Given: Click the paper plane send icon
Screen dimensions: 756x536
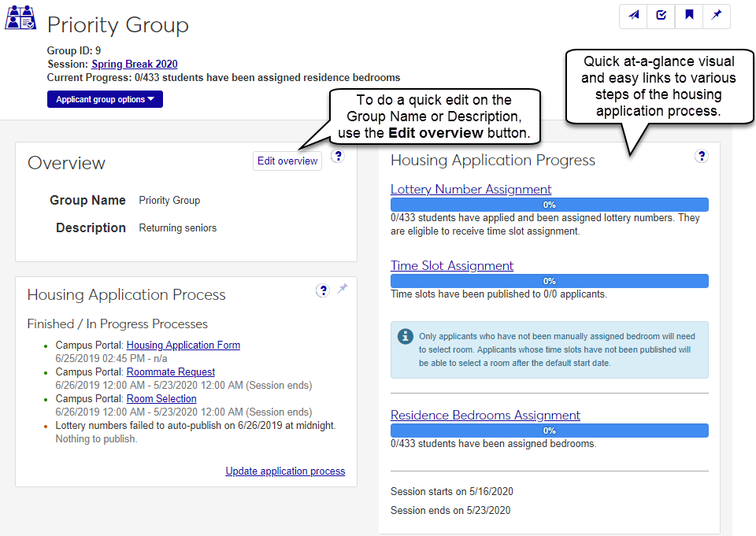Looking at the screenshot, I should pyautogui.click(x=633, y=16).
